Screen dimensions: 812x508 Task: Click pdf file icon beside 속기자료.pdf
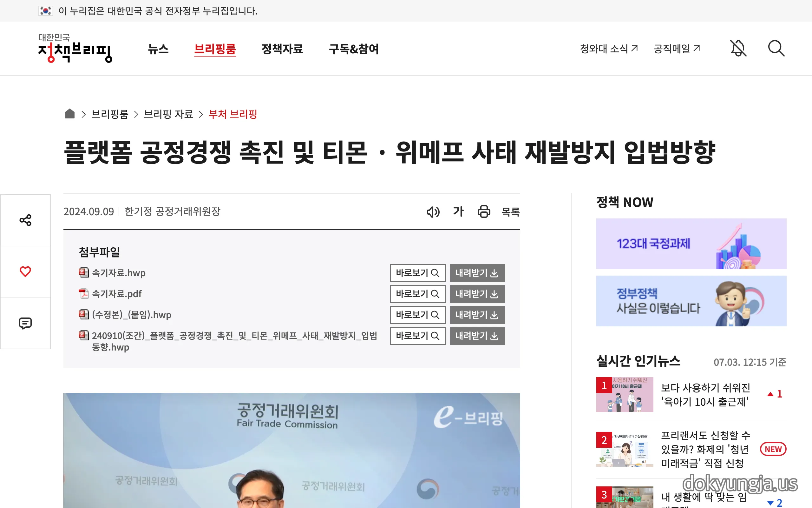point(83,293)
